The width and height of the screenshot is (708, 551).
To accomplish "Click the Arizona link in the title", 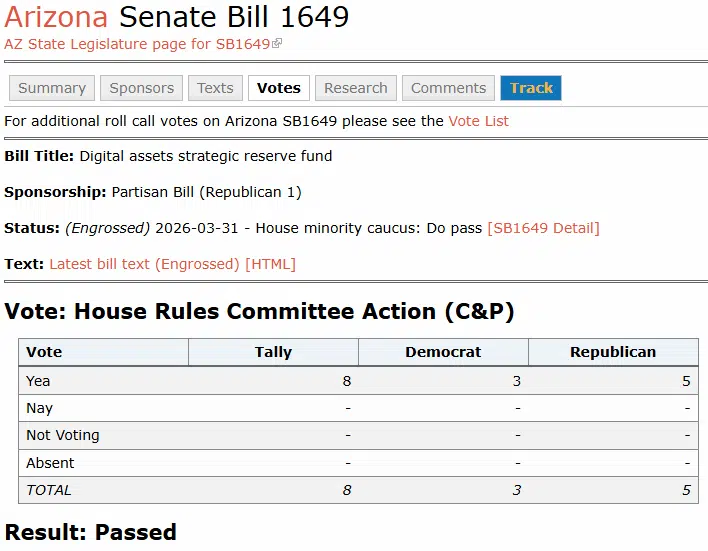I will (56, 17).
